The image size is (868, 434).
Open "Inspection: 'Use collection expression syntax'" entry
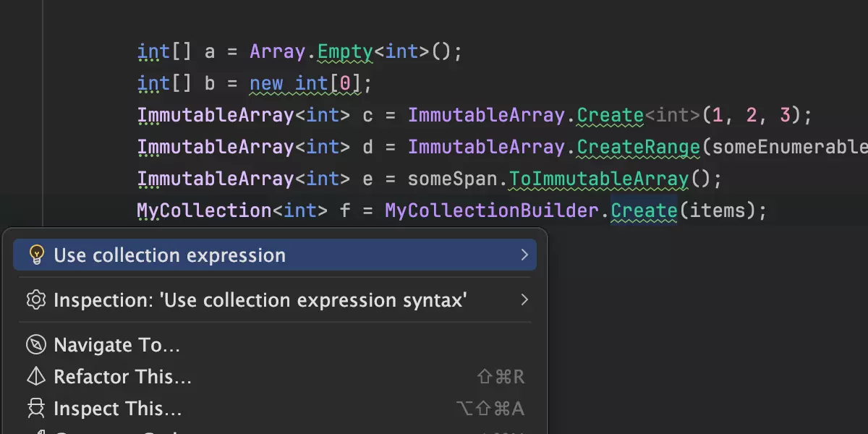point(260,300)
